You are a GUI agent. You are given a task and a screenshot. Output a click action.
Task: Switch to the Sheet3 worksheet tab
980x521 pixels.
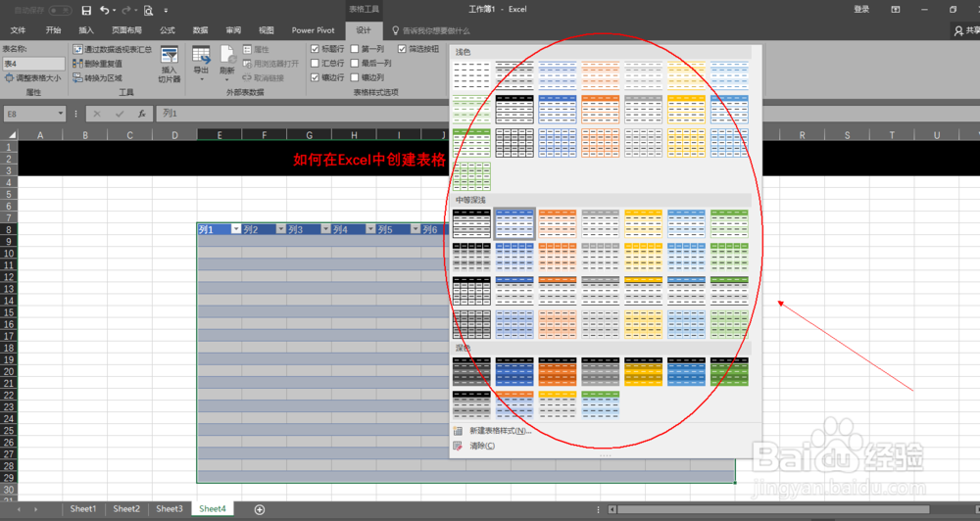(170, 509)
